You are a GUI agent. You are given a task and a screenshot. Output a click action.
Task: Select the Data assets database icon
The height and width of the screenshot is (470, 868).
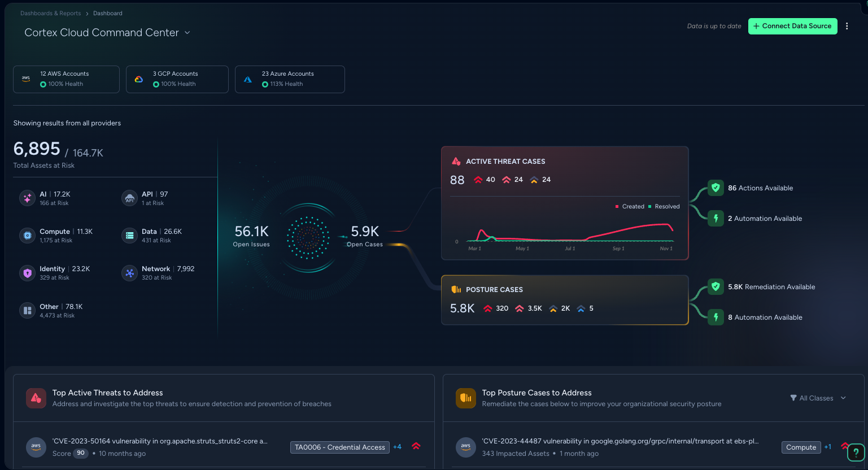(x=129, y=236)
